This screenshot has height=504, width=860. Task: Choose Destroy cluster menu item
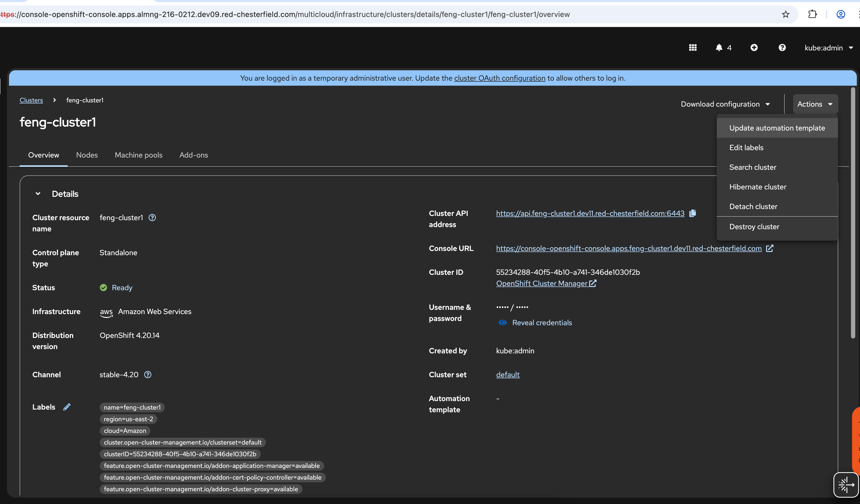click(754, 227)
